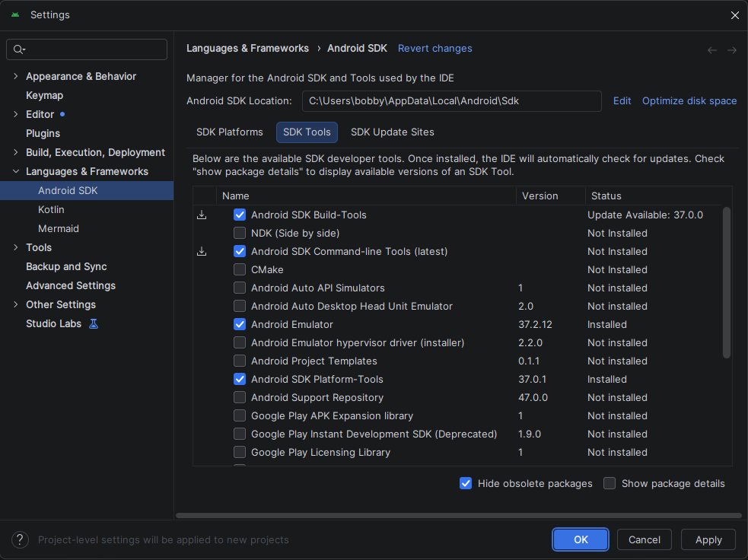Click the Version column header
Image resolution: width=748 pixels, height=560 pixels.
(550, 196)
